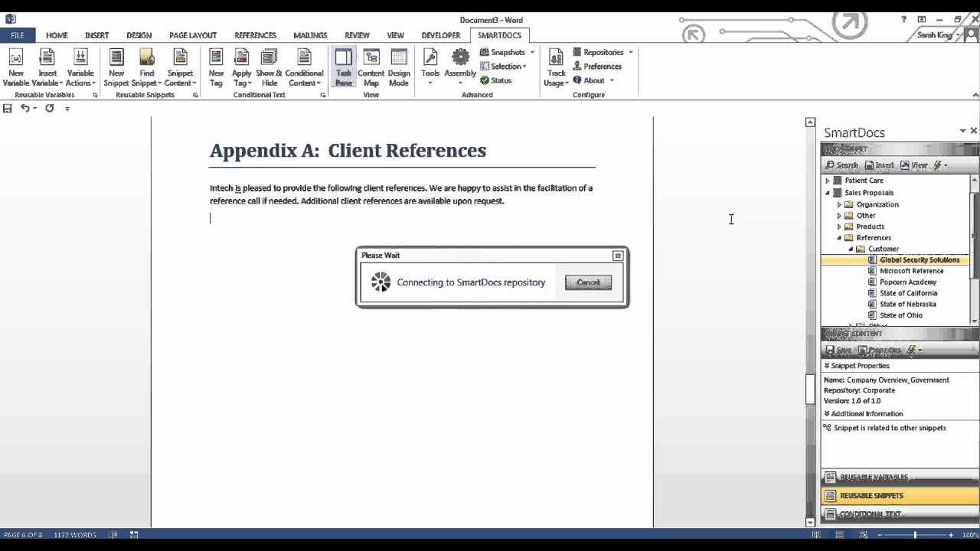Select the State of Nebraska snippet
Screen dimensions: 980x551
click(x=907, y=305)
